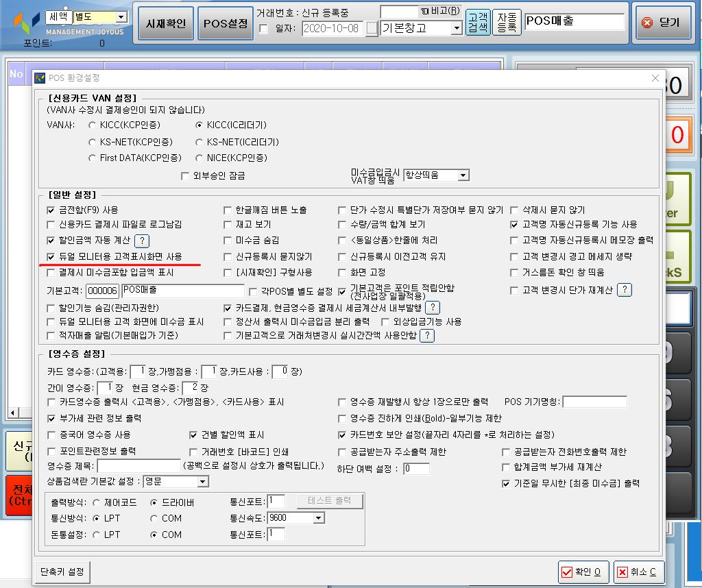Screen dimensions: 702x588
Task: Tick the checkbox beside 일자
Action: pos(264,29)
